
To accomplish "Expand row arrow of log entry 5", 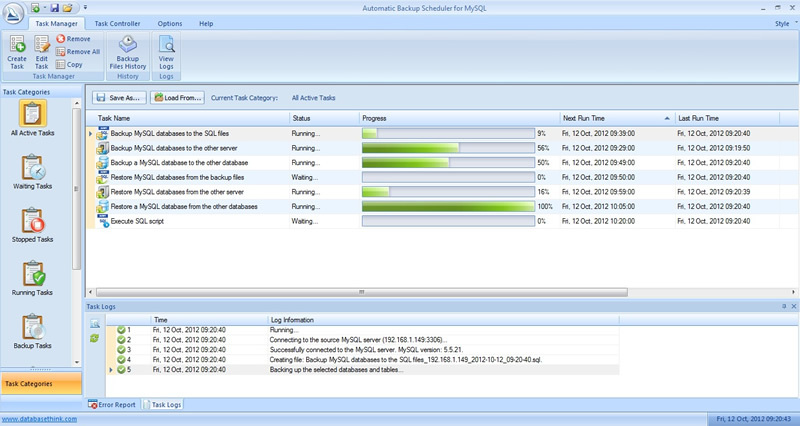I will click(x=111, y=369).
